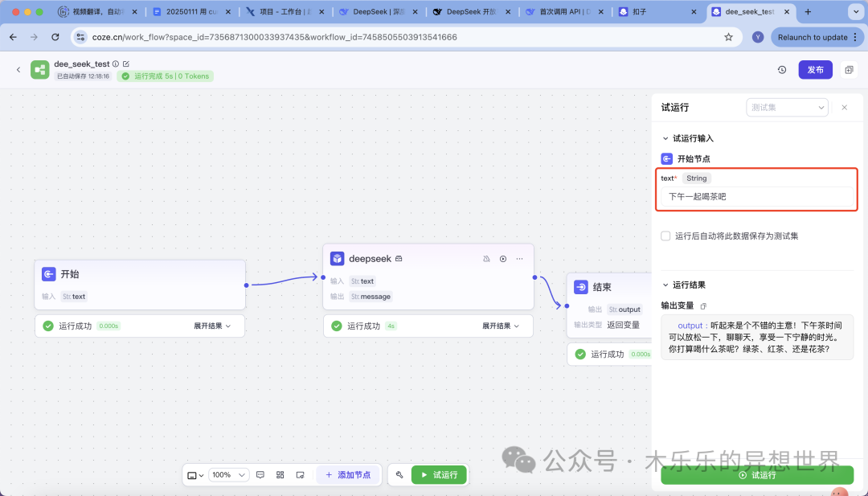Open the 100% zoom level dropdown
The width and height of the screenshot is (868, 496).
click(228, 475)
